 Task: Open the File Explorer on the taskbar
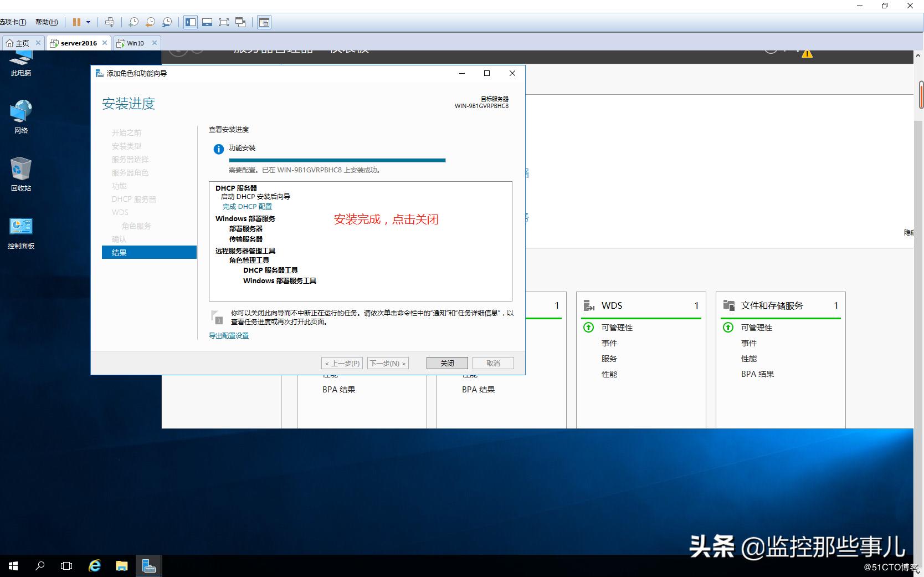coord(121,566)
